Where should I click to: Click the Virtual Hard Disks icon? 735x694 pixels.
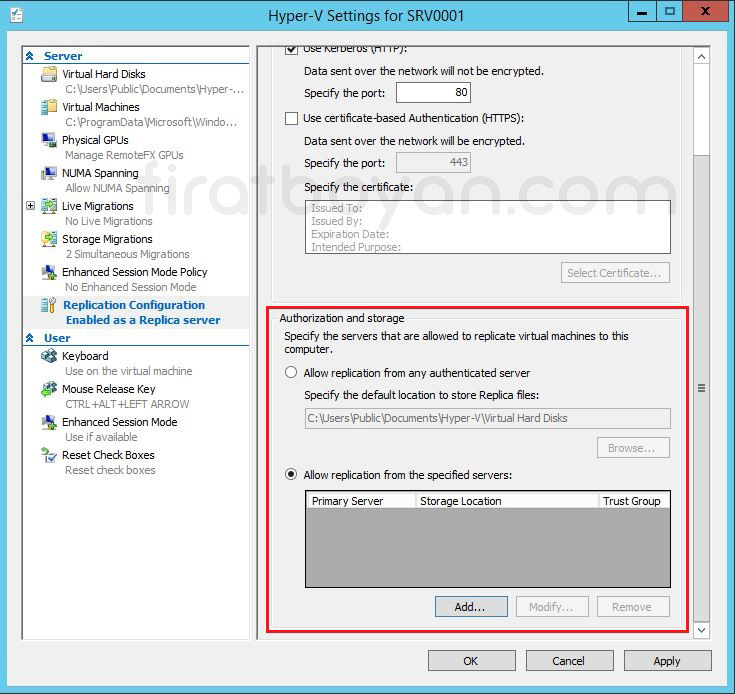pos(49,74)
